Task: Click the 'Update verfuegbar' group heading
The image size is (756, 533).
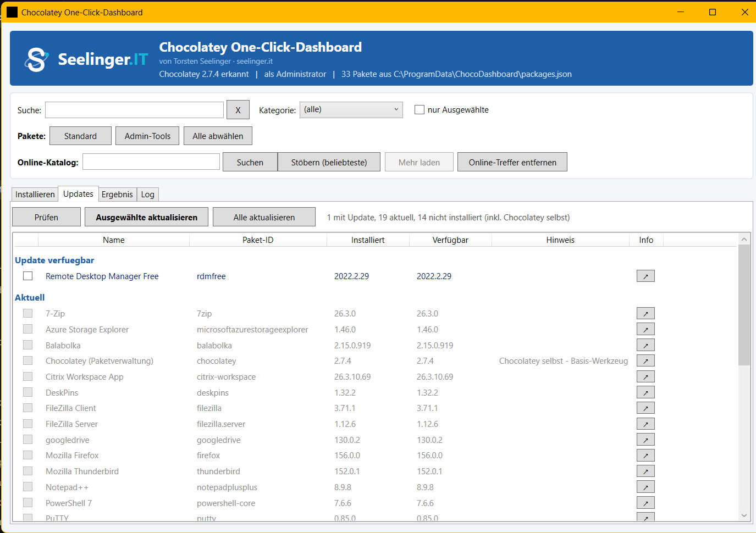Action: pos(54,260)
